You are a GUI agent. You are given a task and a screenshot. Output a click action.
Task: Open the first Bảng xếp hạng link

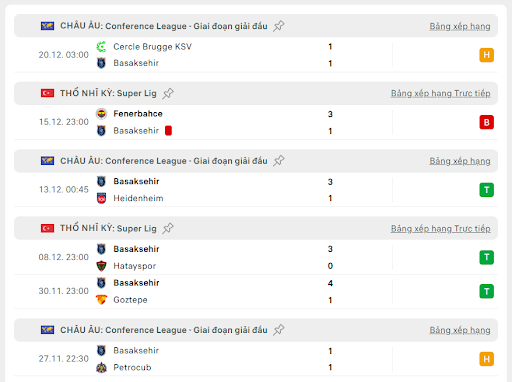(x=460, y=26)
